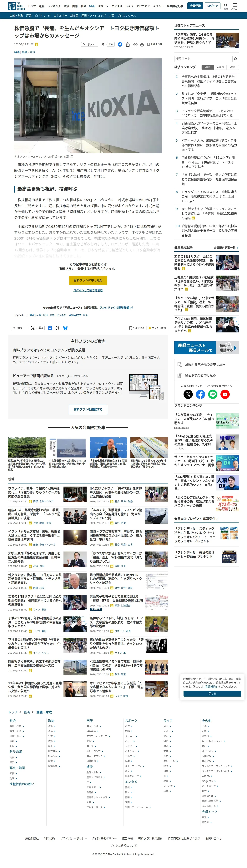The width and height of the screenshot is (247, 868).
Task: Switch ranking to 24時間 tab
Action: [x=220, y=67]
